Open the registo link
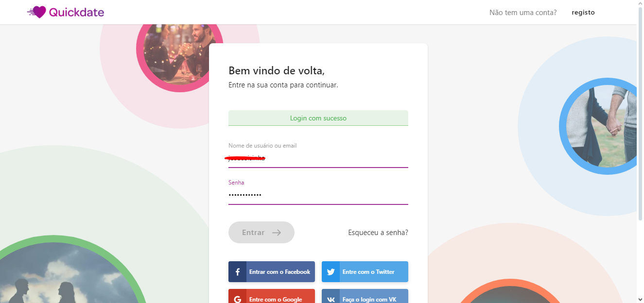This screenshot has height=303, width=644. pos(583,13)
